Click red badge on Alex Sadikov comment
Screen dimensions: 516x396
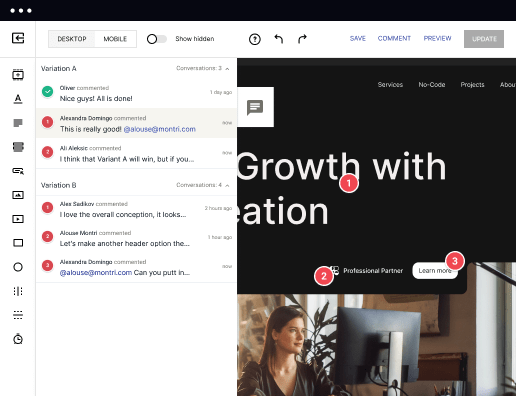tap(48, 208)
